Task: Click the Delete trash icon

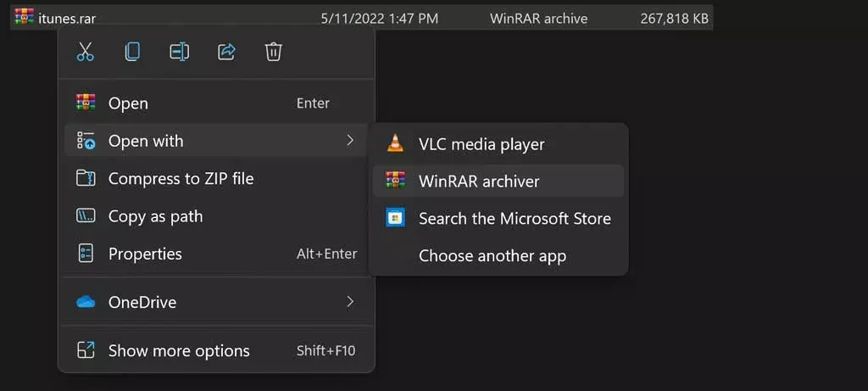Action: click(274, 52)
